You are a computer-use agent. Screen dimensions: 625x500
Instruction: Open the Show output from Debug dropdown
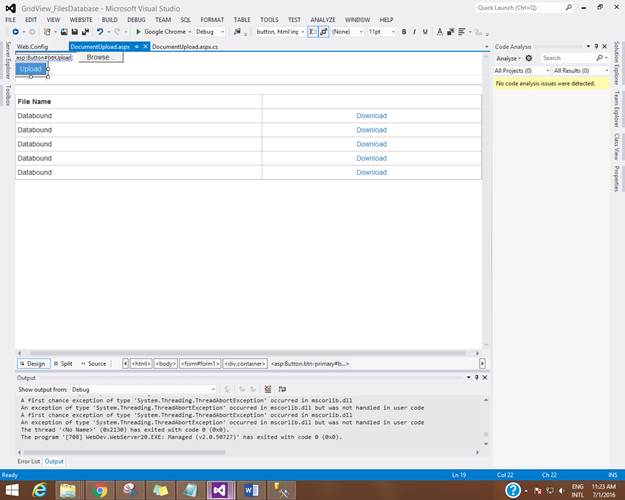143,389
